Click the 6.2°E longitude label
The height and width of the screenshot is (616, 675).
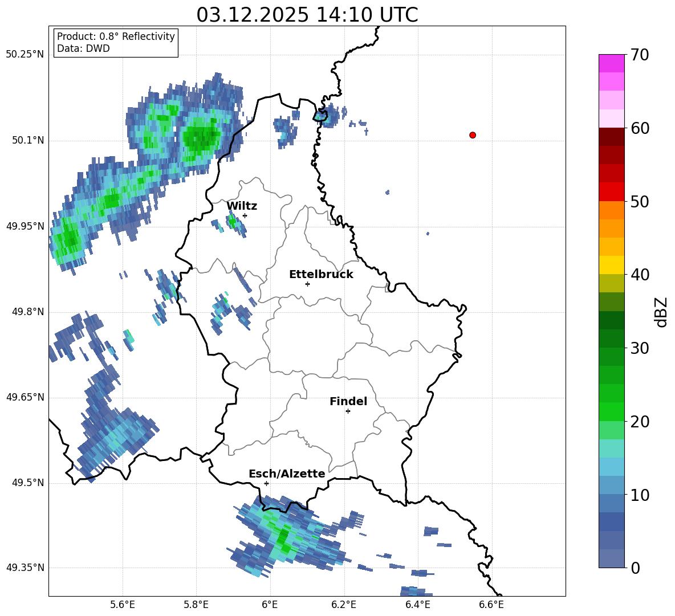tap(344, 605)
